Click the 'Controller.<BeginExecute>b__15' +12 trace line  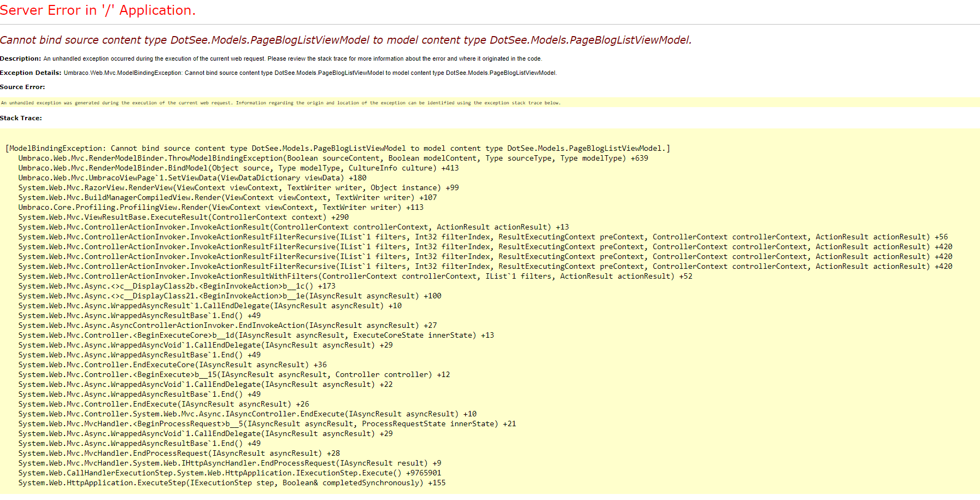pyautogui.click(x=234, y=374)
